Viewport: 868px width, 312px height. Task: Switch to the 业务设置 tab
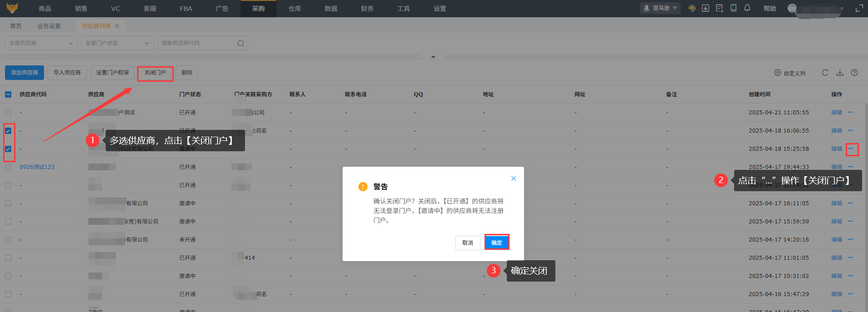pos(49,26)
